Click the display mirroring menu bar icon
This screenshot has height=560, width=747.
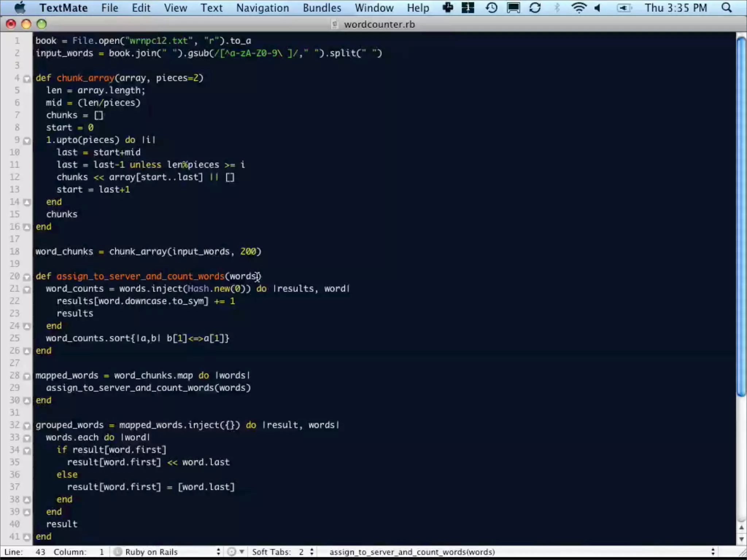click(x=513, y=8)
